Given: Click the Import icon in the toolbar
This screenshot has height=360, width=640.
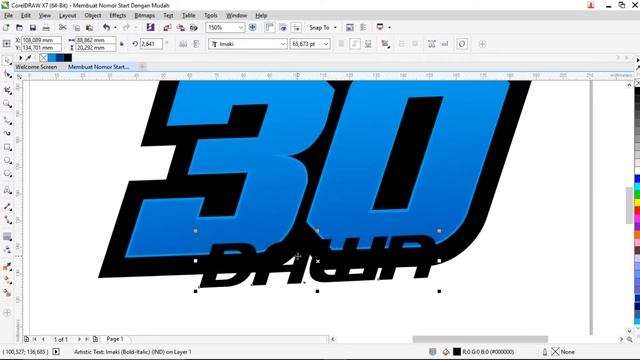Looking at the screenshot, I should point(167,27).
